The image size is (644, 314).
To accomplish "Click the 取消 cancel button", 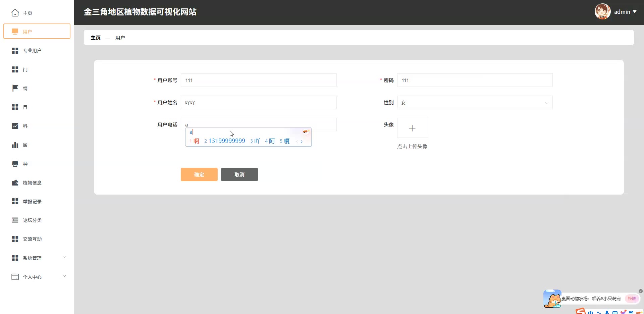I will 239,174.
